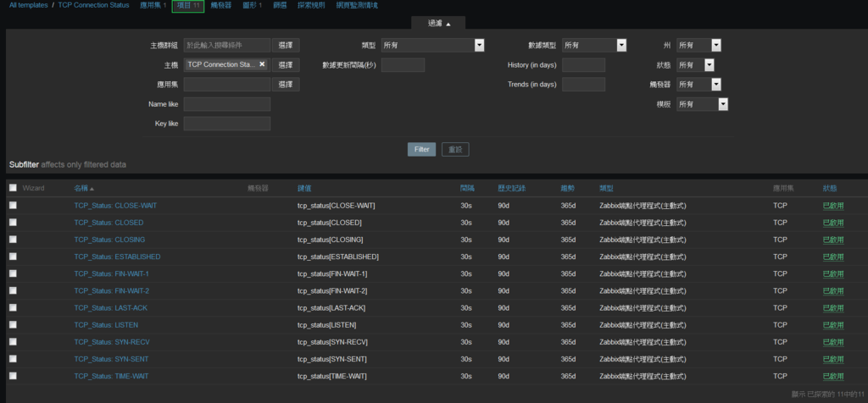The height and width of the screenshot is (403, 868).
Task: Remove TCP Connection Status host tag
Action: click(x=263, y=64)
